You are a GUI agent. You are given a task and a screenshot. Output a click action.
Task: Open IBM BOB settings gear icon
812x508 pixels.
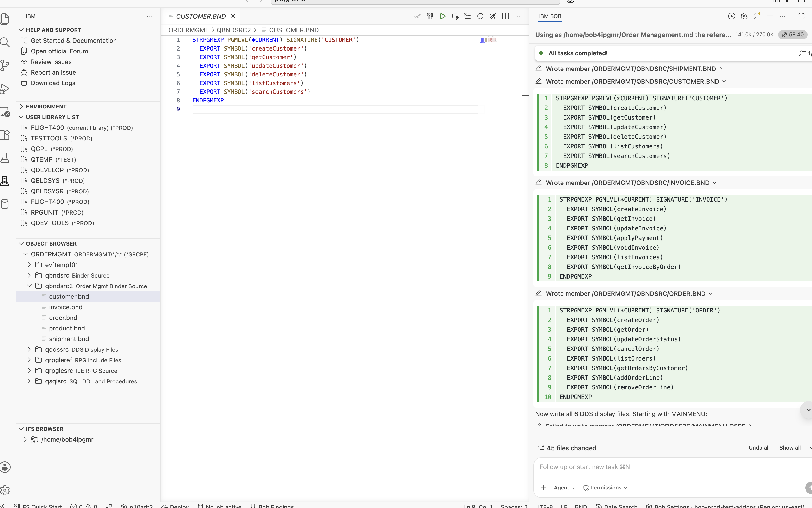744,16
